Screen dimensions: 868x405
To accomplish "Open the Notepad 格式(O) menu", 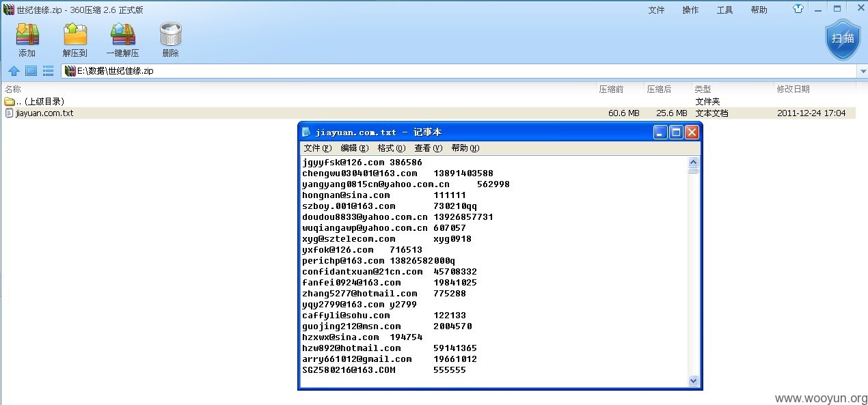I will [392, 148].
